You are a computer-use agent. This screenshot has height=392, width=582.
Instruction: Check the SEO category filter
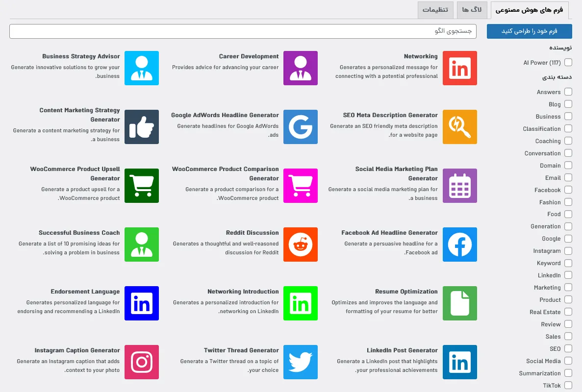tap(568, 348)
